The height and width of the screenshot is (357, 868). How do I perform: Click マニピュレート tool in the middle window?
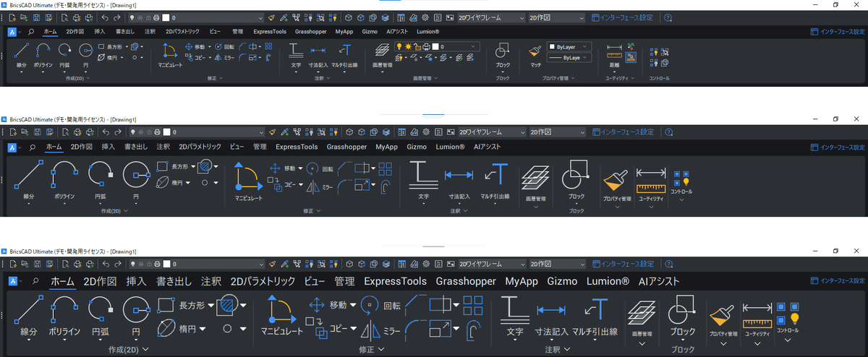click(x=248, y=181)
